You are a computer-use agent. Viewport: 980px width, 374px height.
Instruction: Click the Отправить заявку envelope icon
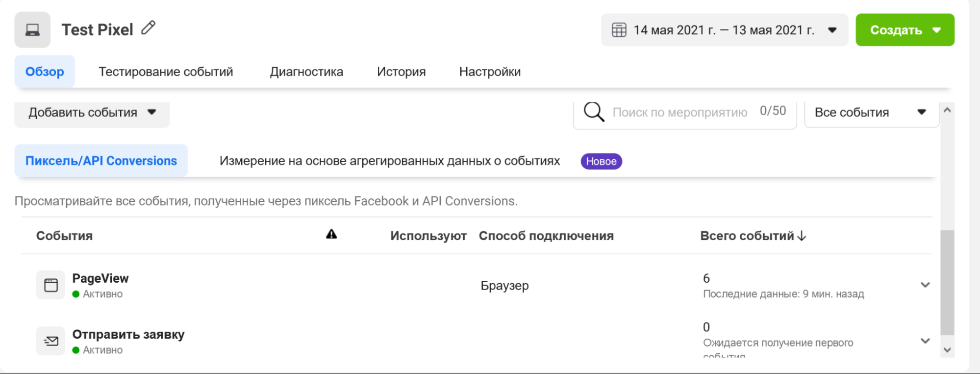50,341
